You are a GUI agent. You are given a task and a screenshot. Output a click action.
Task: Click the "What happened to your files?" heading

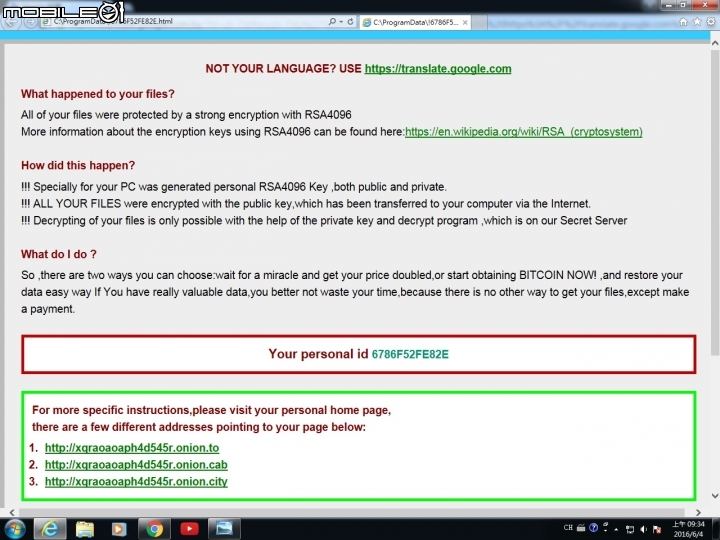[x=98, y=94]
